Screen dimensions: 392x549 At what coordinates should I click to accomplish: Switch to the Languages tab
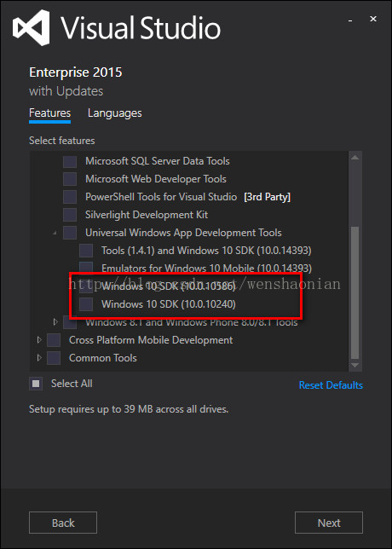pyautogui.click(x=115, y=113)
